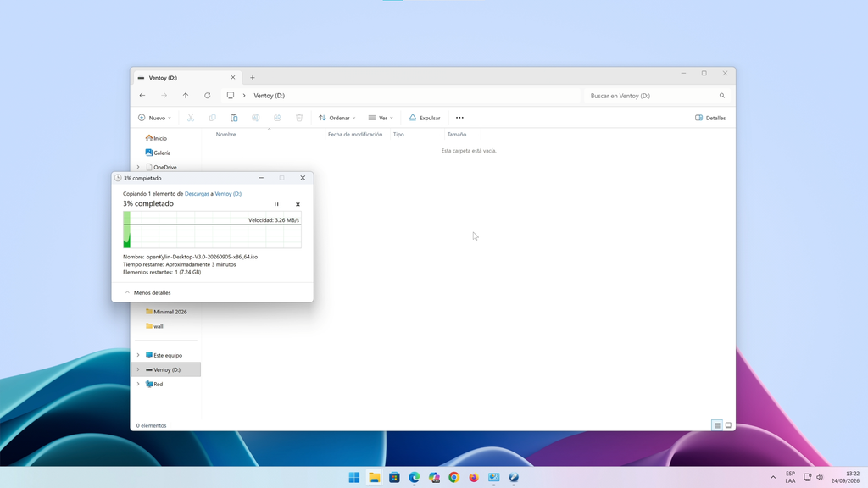Viewport: 868px width, 488px height.
Task: Click the Expulsar button
Action: (x=425, y=118)
